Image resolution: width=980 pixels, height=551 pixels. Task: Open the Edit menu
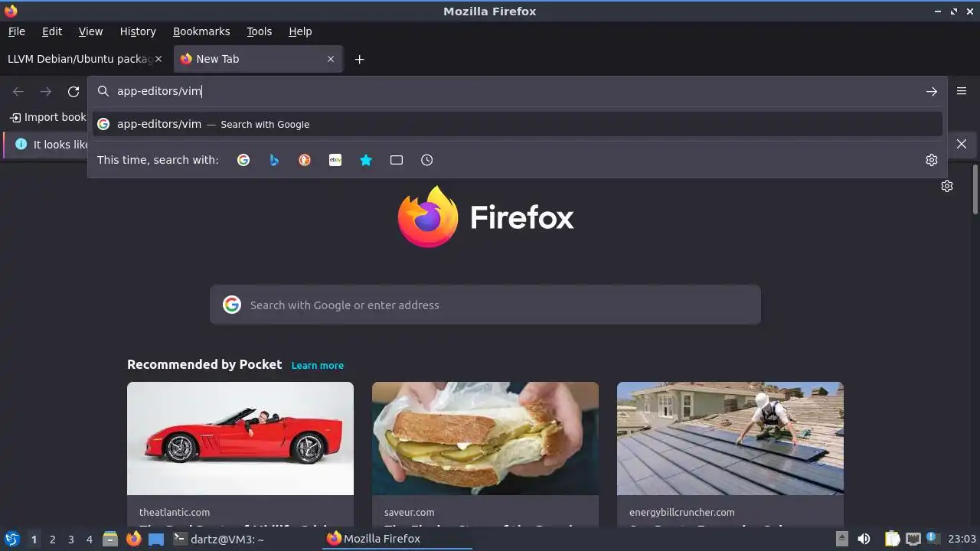coord(52,31)
